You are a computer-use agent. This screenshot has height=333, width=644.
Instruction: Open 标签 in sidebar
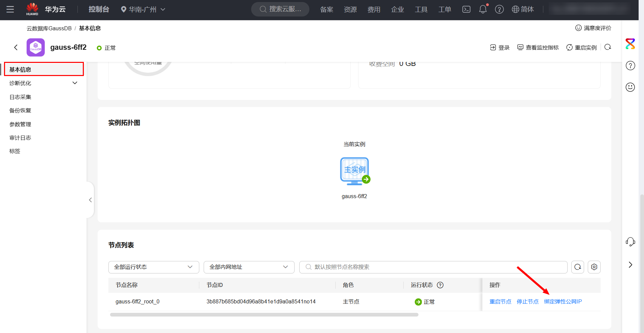point(15,151)
